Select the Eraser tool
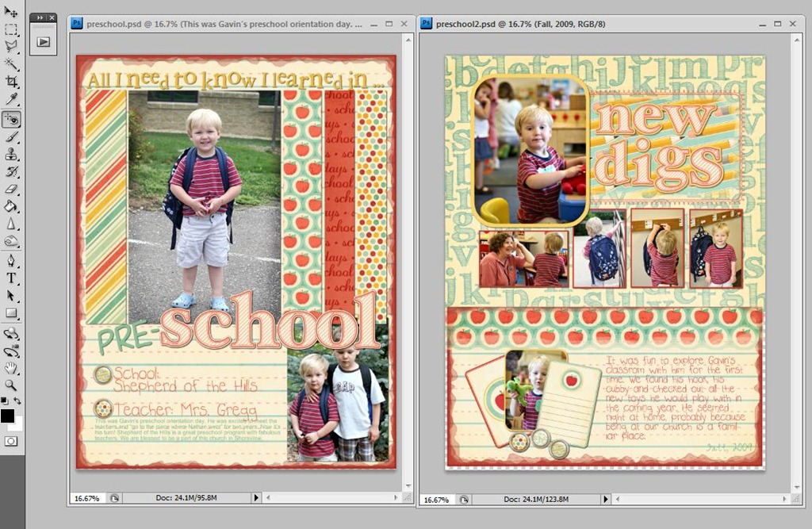Viewport: 812px width, 529px height. [11, 190]
